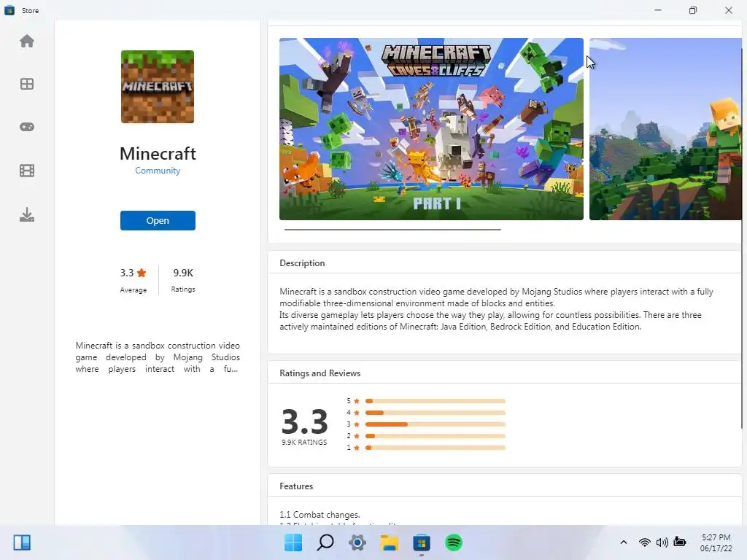The width and height of the screenshot is (747, 560).
Task: Open Wi-Fi network status icon
Action: pyautogui.click(x=645, y=542)
